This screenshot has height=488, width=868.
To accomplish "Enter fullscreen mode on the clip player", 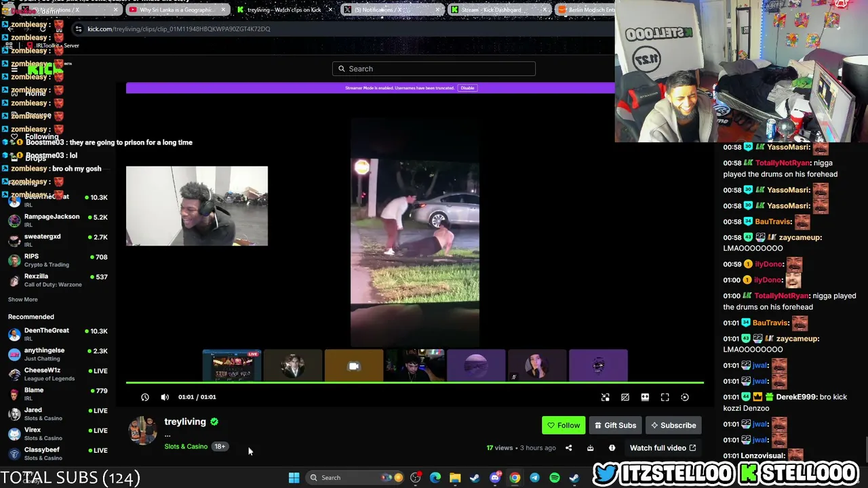I will click(665, 397).
